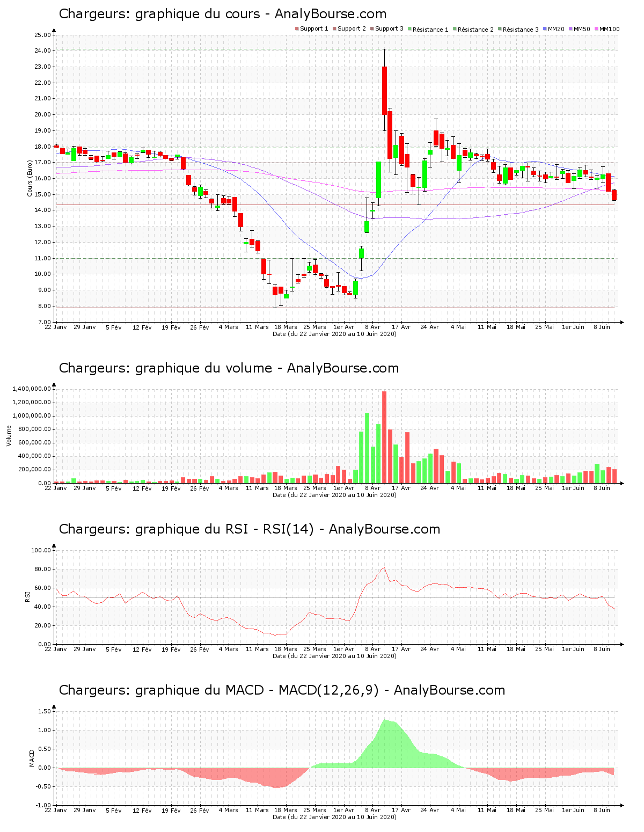The image size is (644, 832).
Task: Click the Résistance 1 green legend swatch
Action: click(x=409, y=29)
